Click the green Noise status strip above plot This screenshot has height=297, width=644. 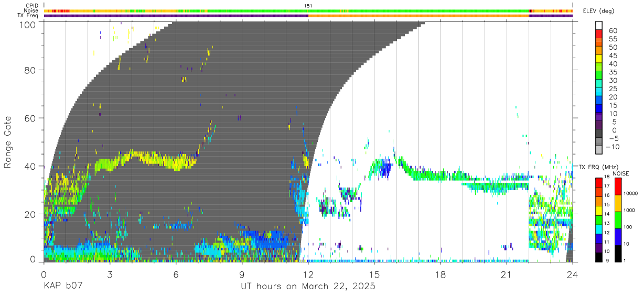tap(308, 10)
